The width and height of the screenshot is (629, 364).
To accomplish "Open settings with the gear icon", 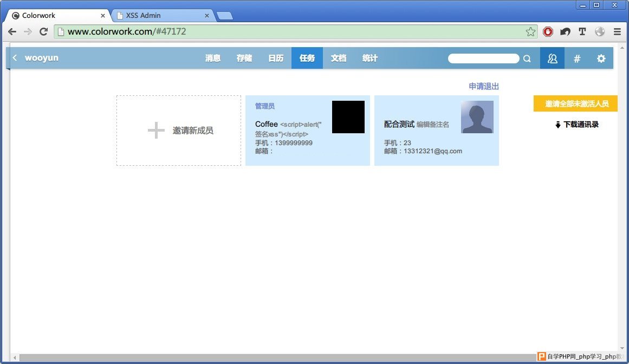I will point(601,58).
